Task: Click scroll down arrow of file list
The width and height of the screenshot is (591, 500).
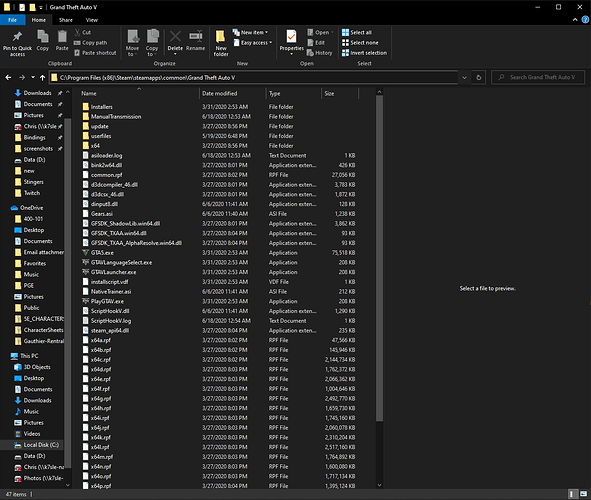Action: pyautogui.click(x=380, y=485)
